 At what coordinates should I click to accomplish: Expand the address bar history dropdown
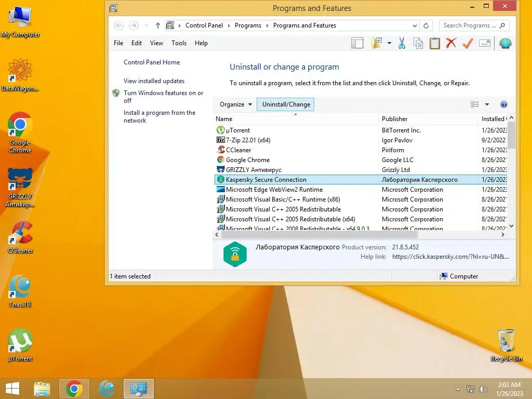[415, 25]
